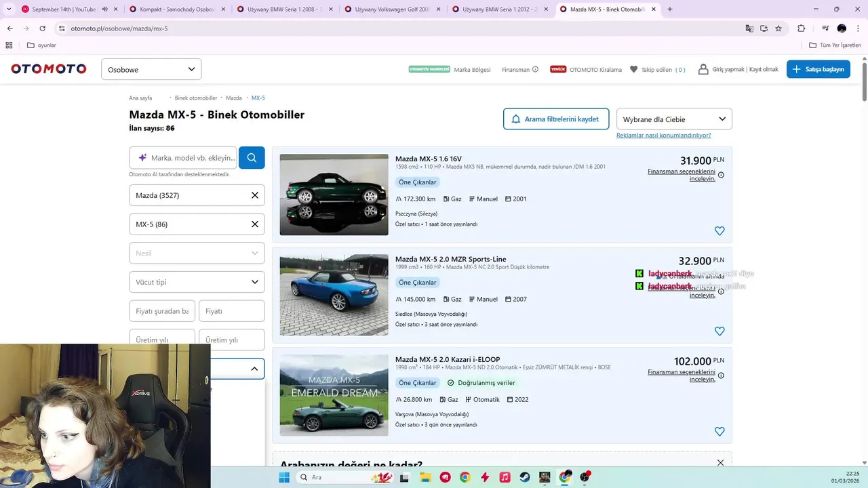Click the Takip edilen heart icon
Viewport: 868px width, 488px height.
coord(634,69)
